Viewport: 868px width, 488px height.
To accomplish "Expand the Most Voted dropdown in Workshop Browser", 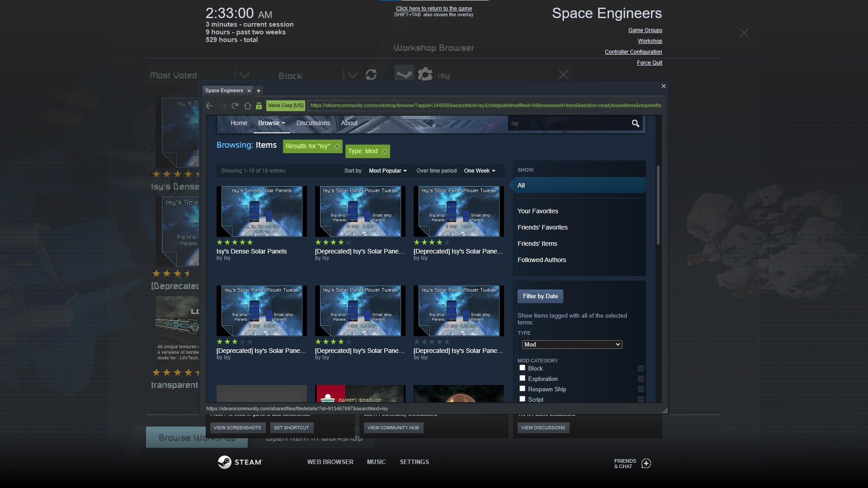I will 245,75.
